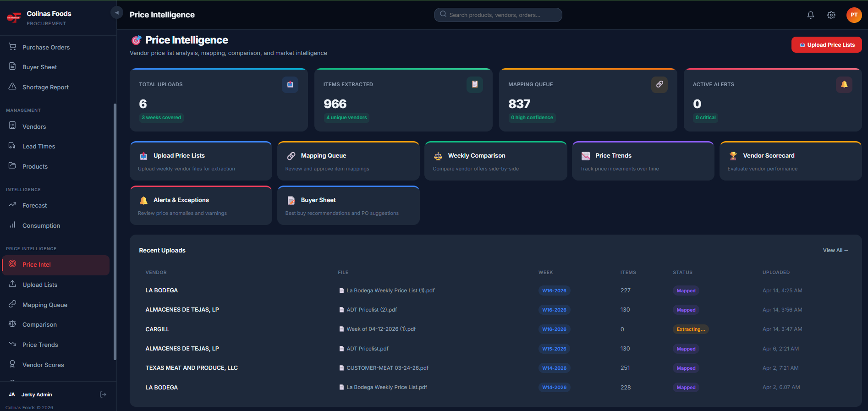Click the Mapped status for ADT Pricelist.pdf
This screenshot has width=868, height=411.
[686, 349]
